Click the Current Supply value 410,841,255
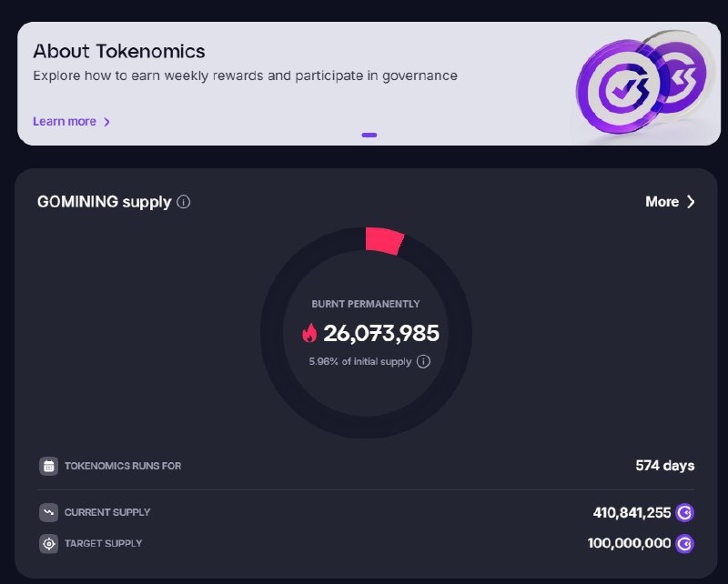728x584 pixels. point(632,512)
